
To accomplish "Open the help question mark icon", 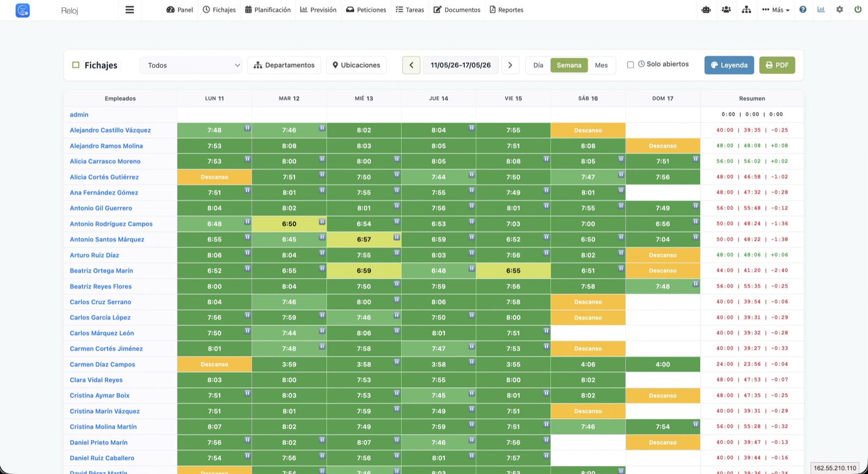I will (x=803, y=10).
